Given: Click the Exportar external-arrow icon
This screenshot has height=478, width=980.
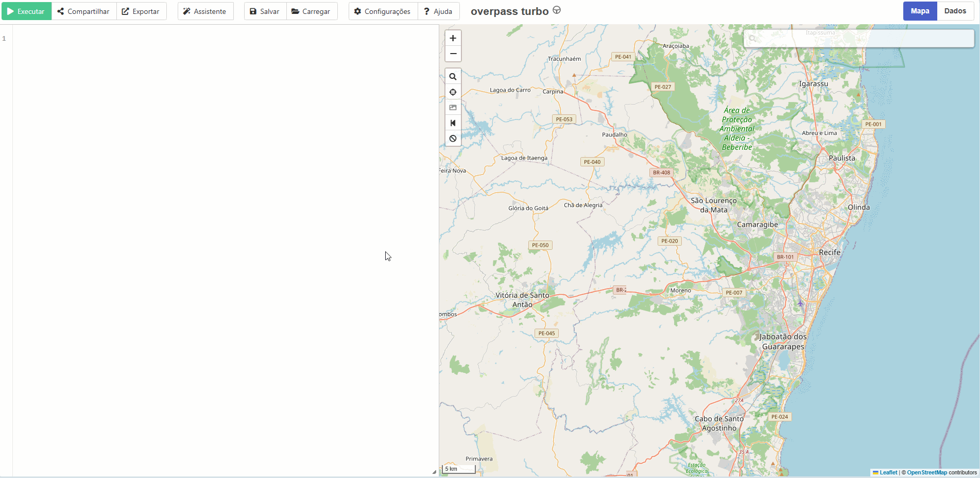Looking at the screenshot, I should (125, 11).
